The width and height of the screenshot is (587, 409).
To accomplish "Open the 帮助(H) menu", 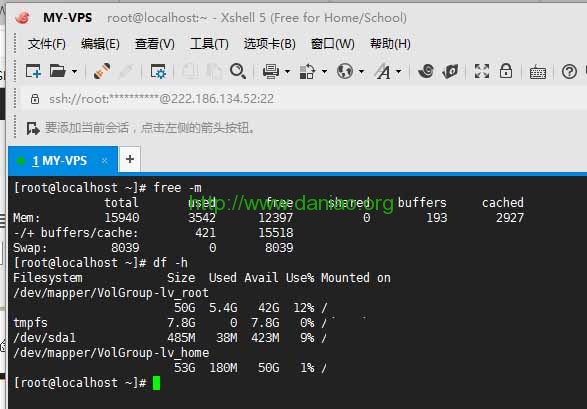I will click(x=390, y=44).
